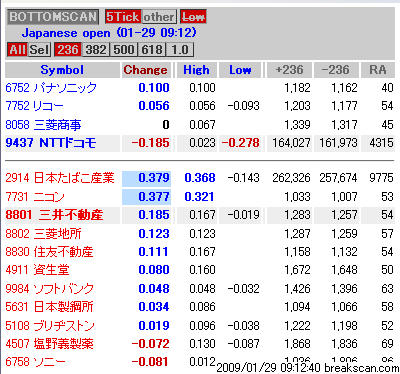Open symbol 8801 三井不動産
400x374 pixels.
[x=54, y=215]
